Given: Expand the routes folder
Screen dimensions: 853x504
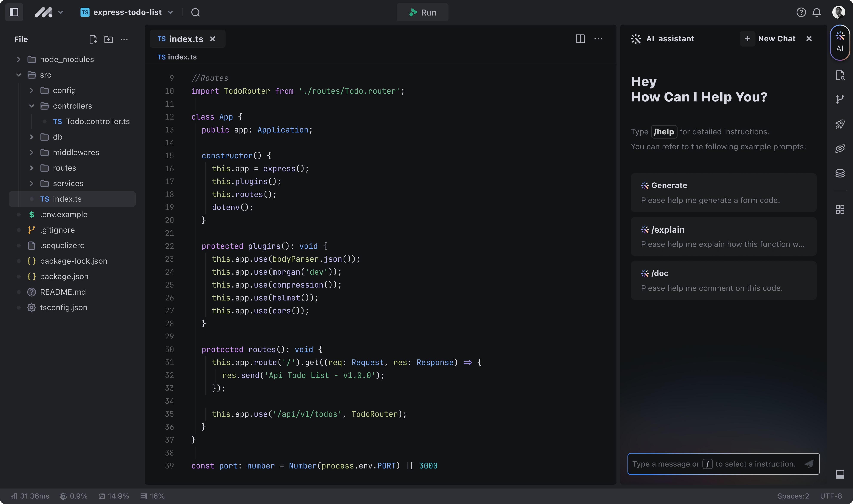Looking at the screenshot, I should pos(32,168).
